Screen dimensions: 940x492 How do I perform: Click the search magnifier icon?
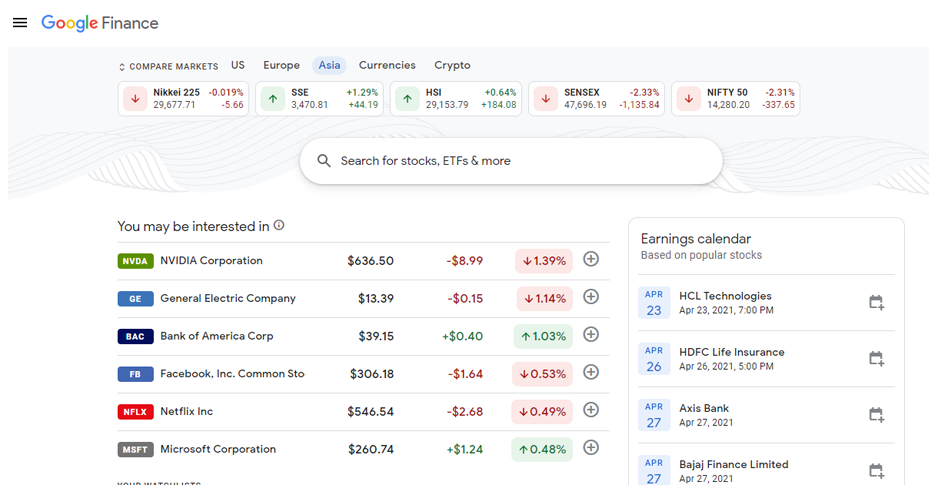coord(324,161)
